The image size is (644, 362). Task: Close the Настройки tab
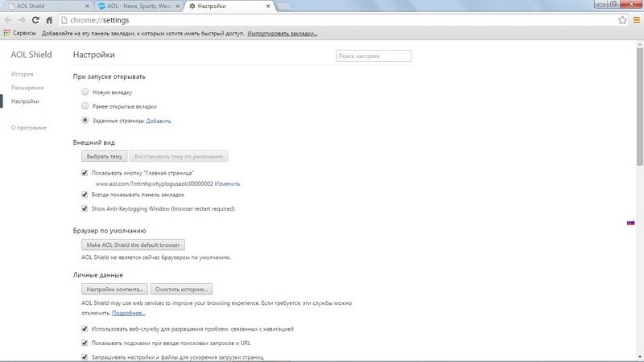point(268,6)
